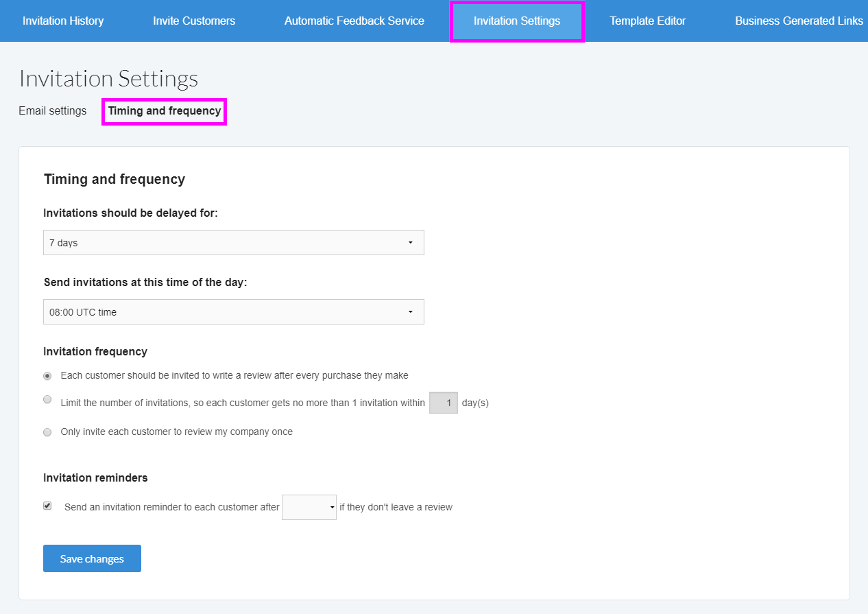The width and height of the screenshot is (868, 614).
Task: Click the 'Invitation frequency' section label
Action: click(95, 351)
